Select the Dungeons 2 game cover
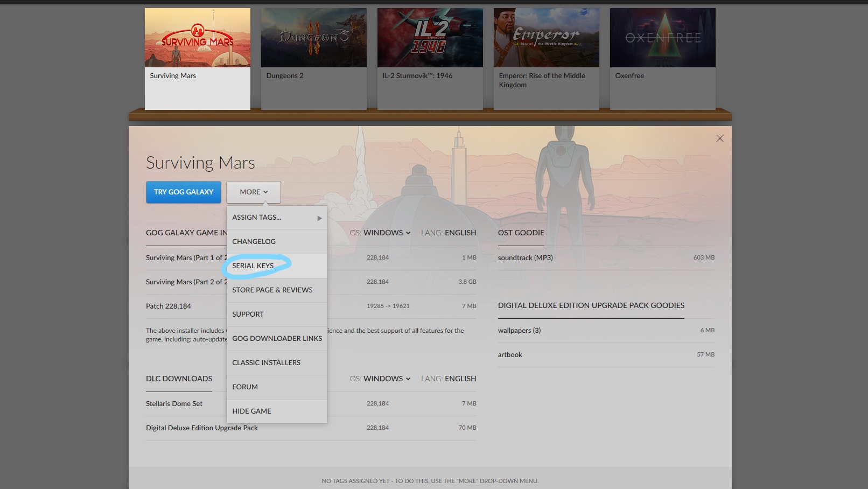 314,38
